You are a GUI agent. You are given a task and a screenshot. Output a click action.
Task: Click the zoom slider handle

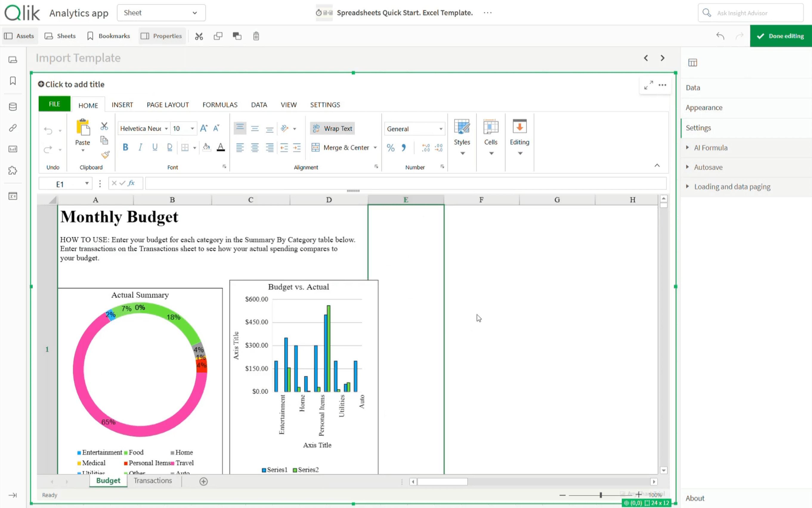(601, 495)
